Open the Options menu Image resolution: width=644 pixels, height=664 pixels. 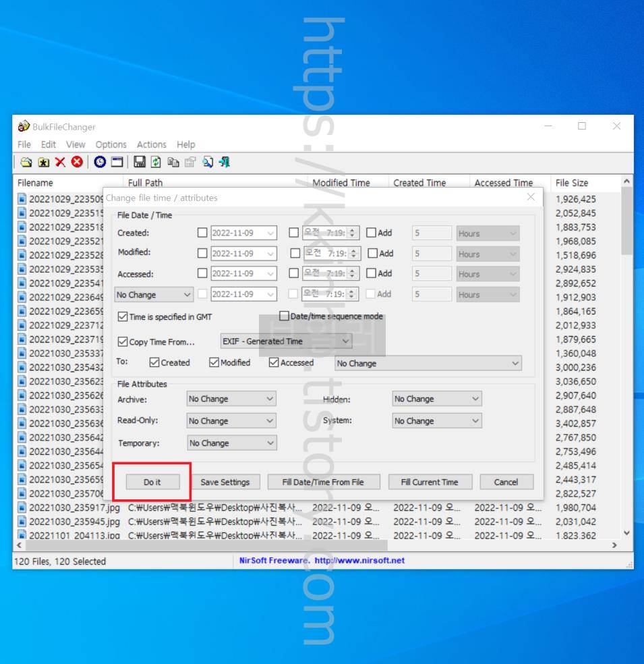(x=111, y=145)
